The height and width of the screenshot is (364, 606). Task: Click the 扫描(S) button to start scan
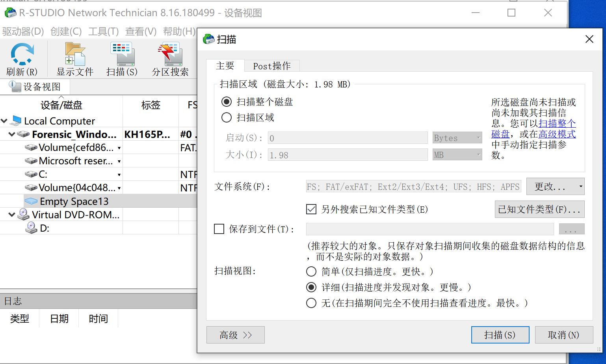[500, 335]
